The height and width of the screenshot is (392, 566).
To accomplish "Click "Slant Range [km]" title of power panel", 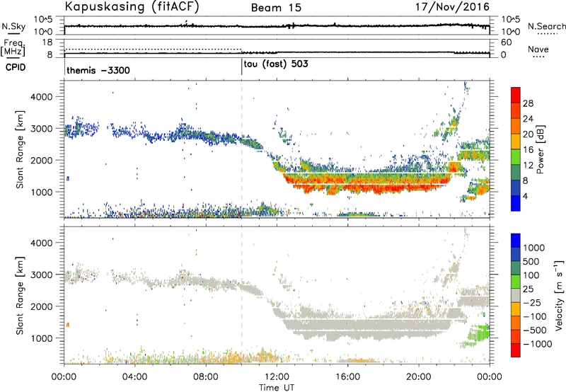I will 20,149.
